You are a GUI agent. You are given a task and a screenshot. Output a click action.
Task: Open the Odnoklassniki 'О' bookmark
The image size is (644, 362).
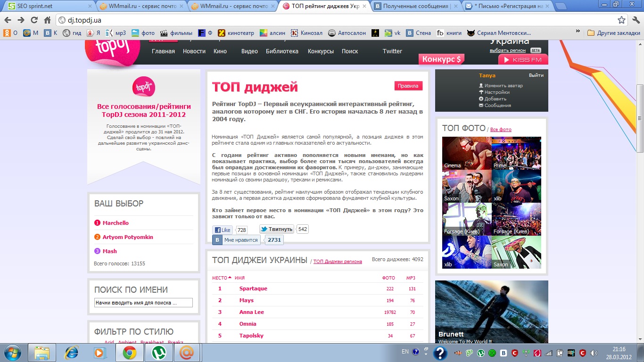point(11,33)
